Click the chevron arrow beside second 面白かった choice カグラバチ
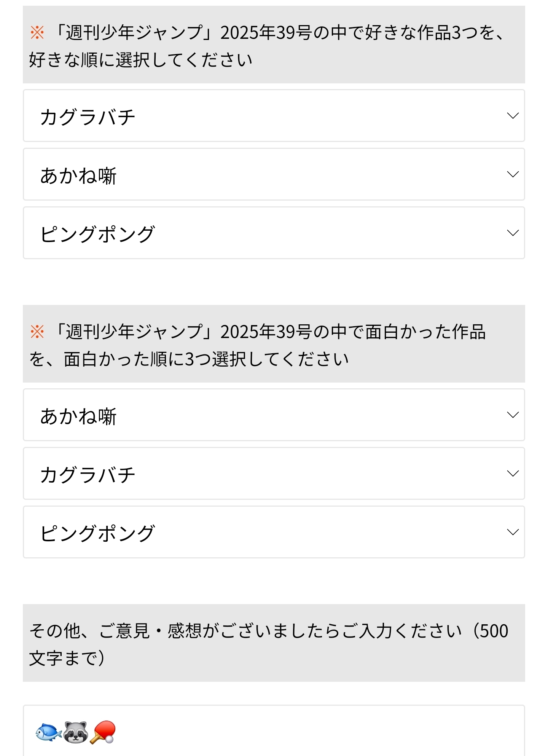The height and width of the screenshot is (756, 548). pos(513,474)
